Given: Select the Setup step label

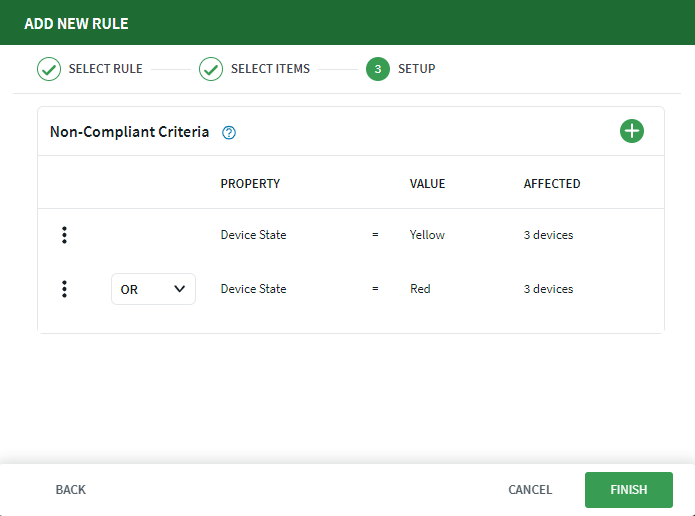Looking at the screenshot, I should tap(417, 69).
